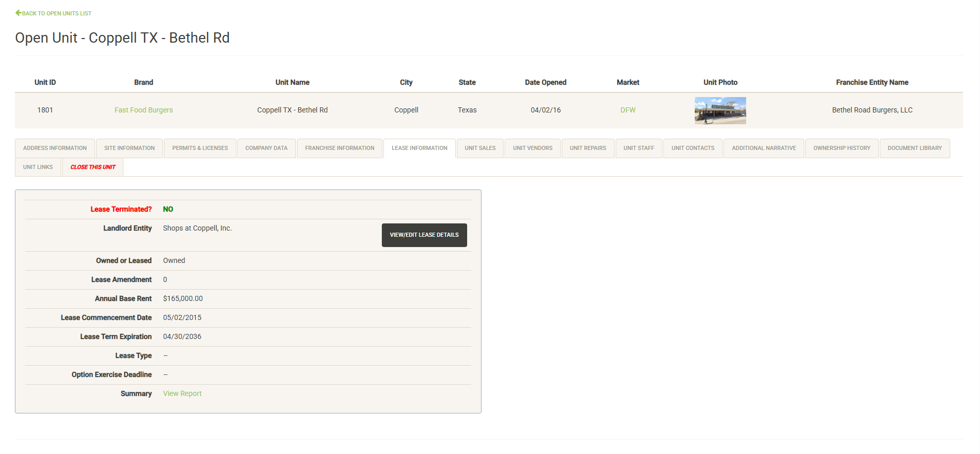Go to the Document Library tab

point(915,148)
